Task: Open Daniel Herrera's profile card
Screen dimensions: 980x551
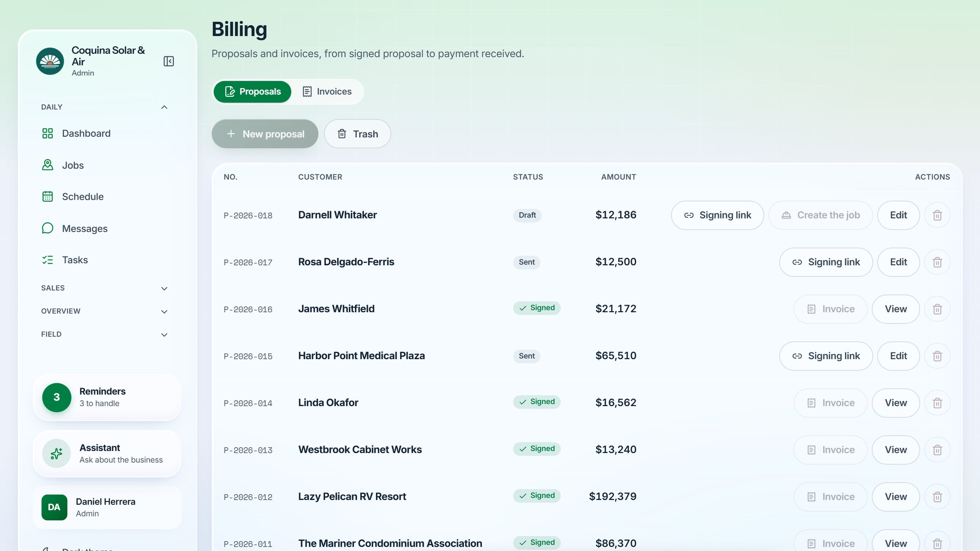Action: [107, 507]
